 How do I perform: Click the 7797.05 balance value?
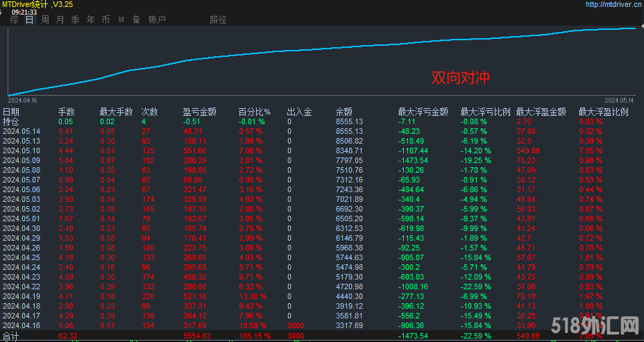[349, 160]
